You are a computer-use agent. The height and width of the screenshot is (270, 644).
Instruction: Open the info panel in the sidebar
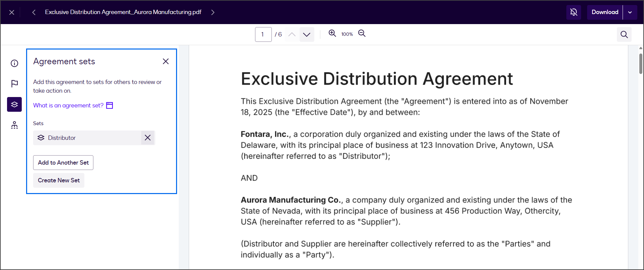click(x=14, y=63)
